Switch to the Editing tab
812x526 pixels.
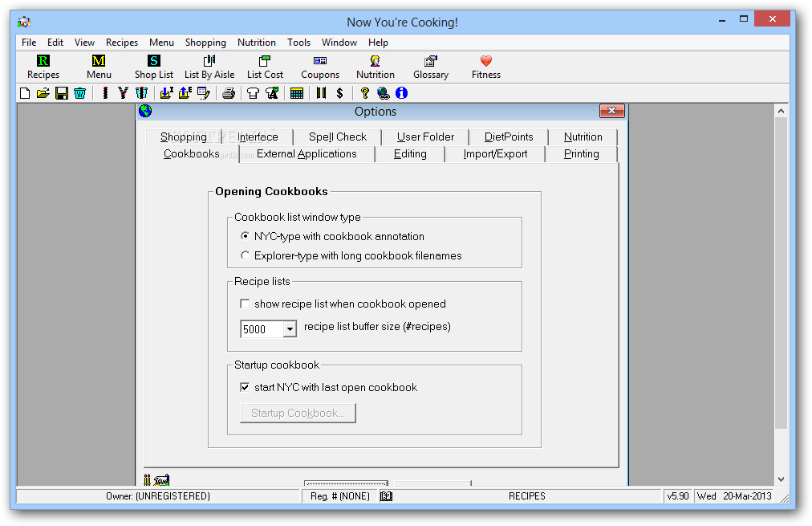click(x=410, y=154)
